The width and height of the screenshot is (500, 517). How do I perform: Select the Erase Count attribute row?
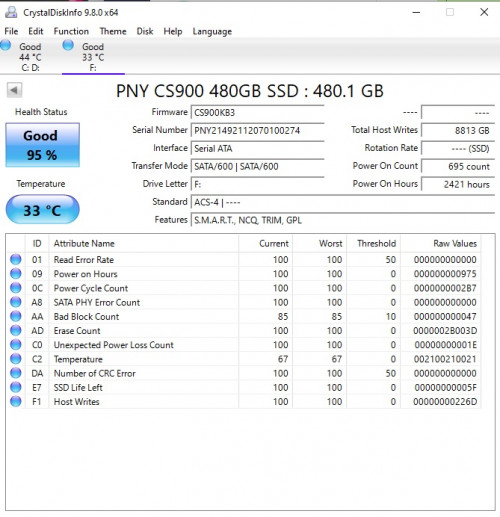coord(243,331)
